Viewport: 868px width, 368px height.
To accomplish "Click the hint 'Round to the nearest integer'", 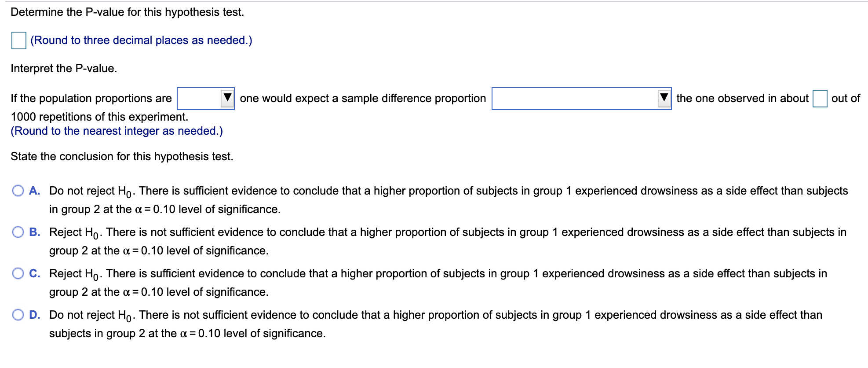I will [117, 131].
